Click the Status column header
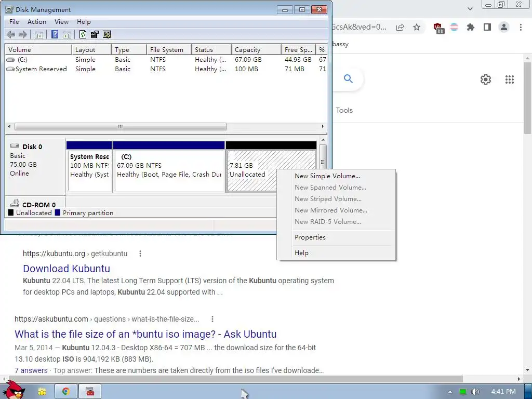The image size is (532, 399). point(211,49)
